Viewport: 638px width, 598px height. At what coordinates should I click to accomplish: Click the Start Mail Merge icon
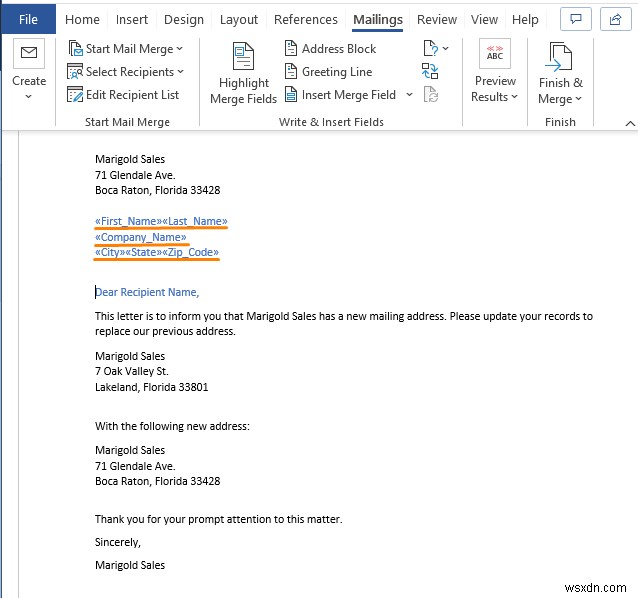click(76, 49)
